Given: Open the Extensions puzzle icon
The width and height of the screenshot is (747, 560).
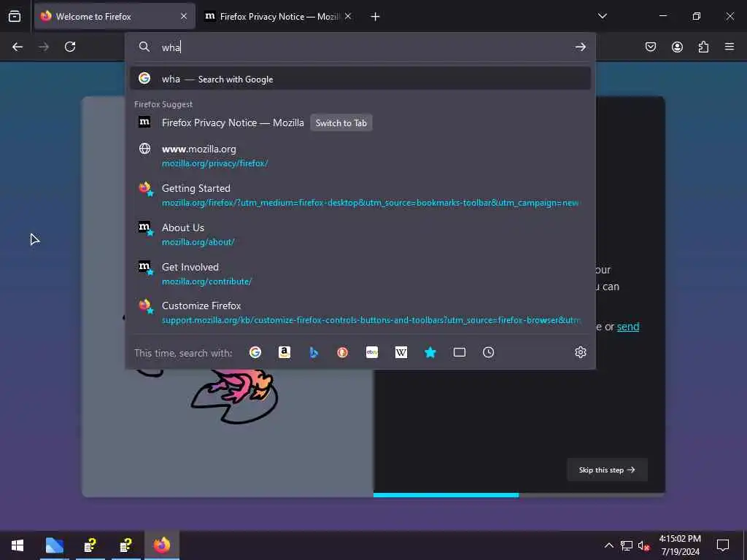Looking at the screenshot, I should [x=703, y=47].
